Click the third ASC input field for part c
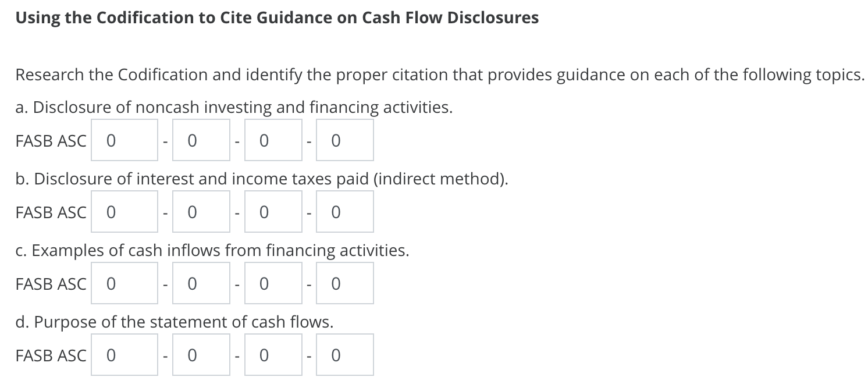Screen dimensions: 868x391 click(273, 283)
